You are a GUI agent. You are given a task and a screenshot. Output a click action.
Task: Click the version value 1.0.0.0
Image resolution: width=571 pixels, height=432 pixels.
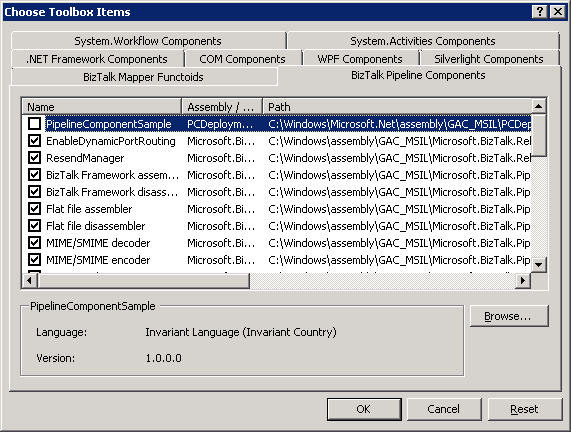click(x=164, y=358)
